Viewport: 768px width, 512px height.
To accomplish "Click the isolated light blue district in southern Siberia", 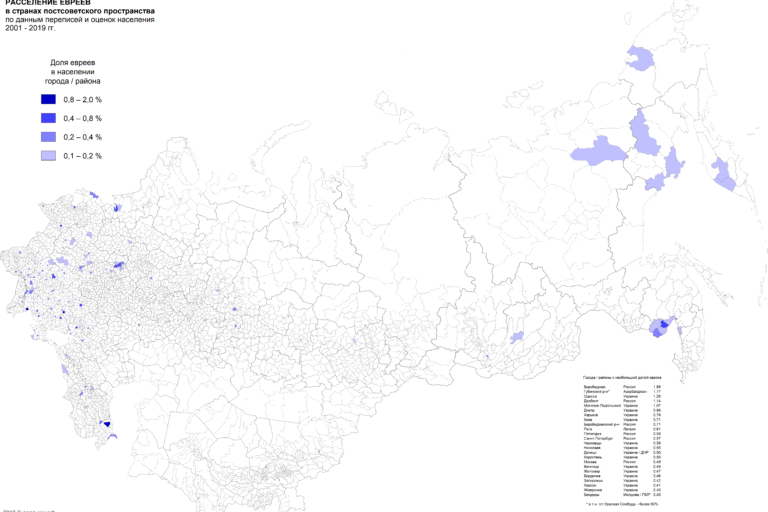I will tap(517, 337).
